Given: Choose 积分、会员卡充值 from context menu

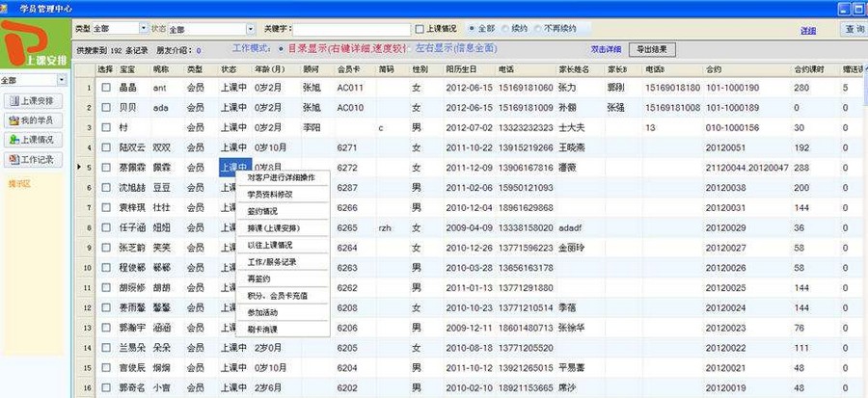Looking at the screenshot, I should [283, 296].
